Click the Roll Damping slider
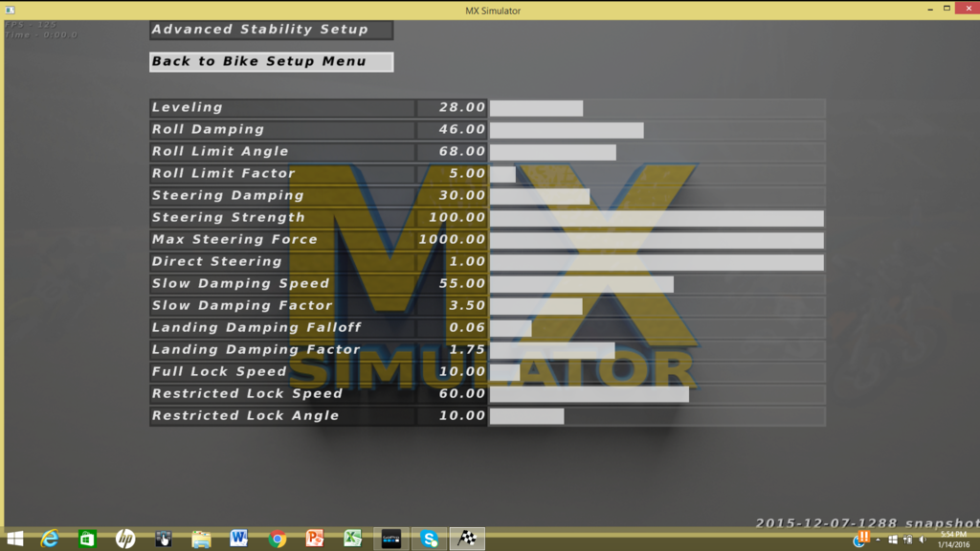Viewport: 980px width, 551px height. (657, 130)
